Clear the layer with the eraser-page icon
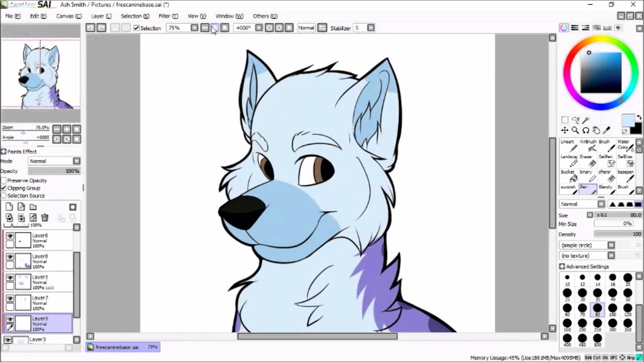 pyautogui.click(x=33, y=218)
